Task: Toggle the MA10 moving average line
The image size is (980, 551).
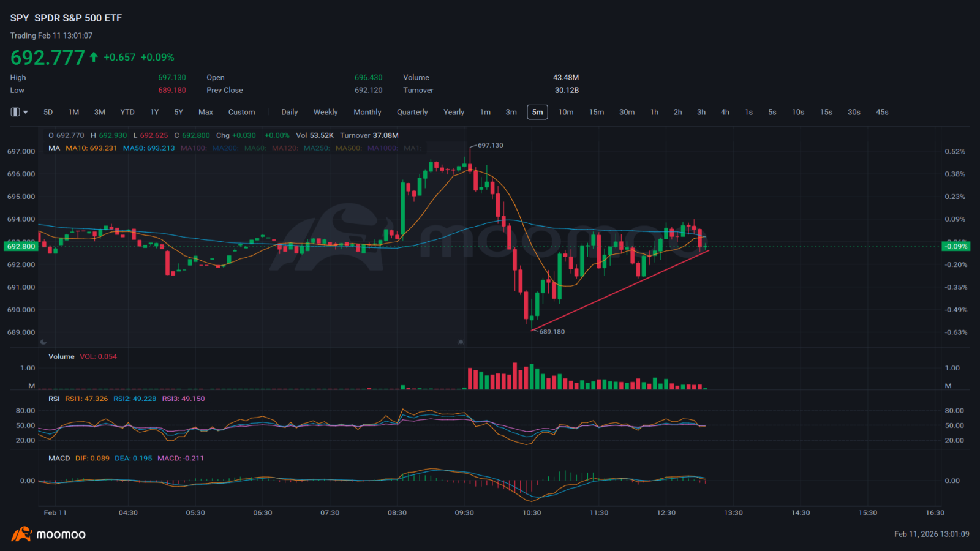Action: pos(91,148)
